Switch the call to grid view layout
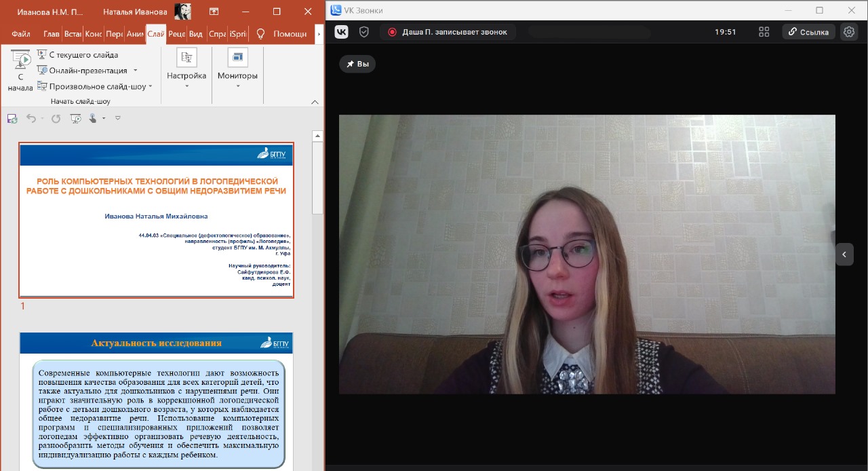Image resolution: width=868 pixels, height=471 pixels. tap(764, 32)
